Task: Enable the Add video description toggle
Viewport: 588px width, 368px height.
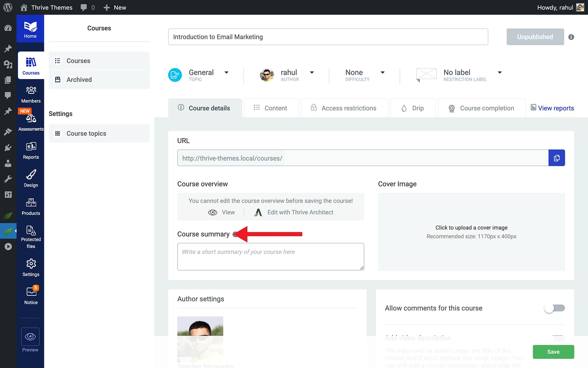Action: (554, 338)
